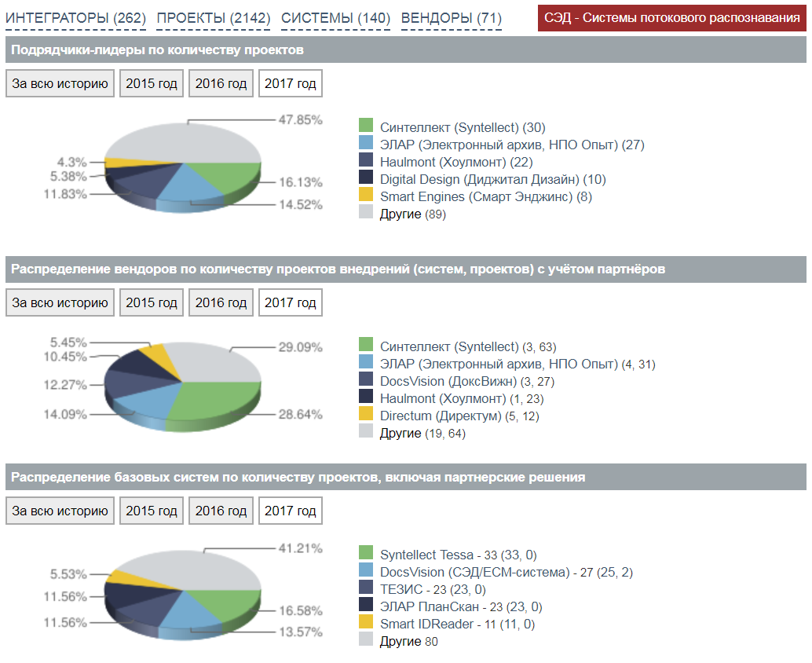Switch to the ПРОЕКТЫ (2142) tab
812x663 pixels.
click(x=214, y=18)
